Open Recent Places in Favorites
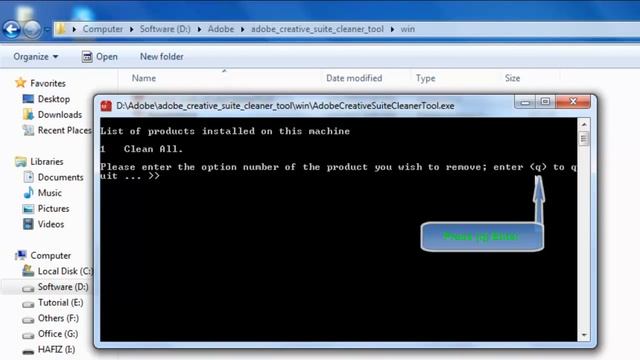 [64, 130]
